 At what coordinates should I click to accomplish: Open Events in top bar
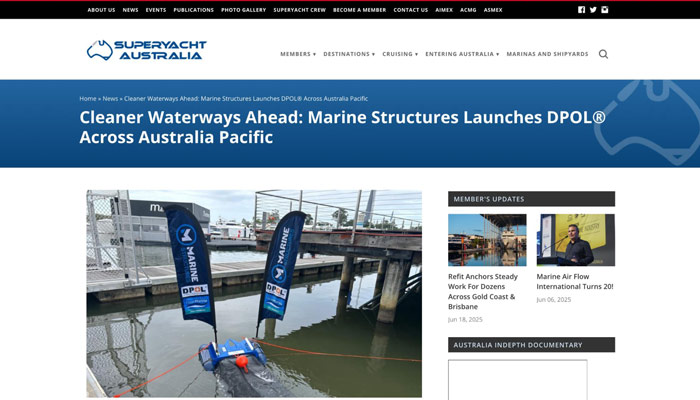coord(156,10)
